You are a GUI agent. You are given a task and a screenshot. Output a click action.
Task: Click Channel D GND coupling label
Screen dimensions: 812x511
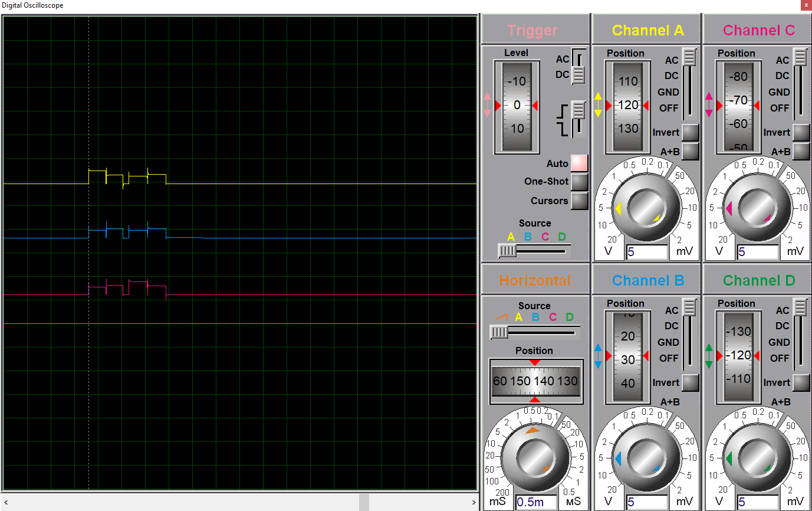coord(779,342)
